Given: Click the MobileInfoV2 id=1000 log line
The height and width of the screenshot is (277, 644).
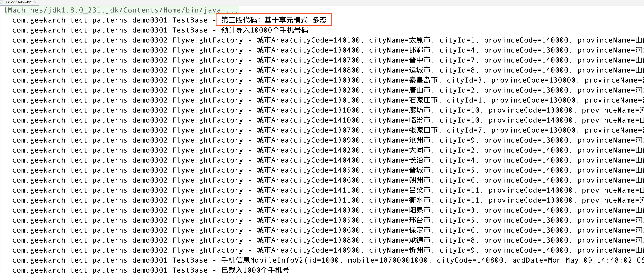Looking at the screenshot, I should point(280,260).
